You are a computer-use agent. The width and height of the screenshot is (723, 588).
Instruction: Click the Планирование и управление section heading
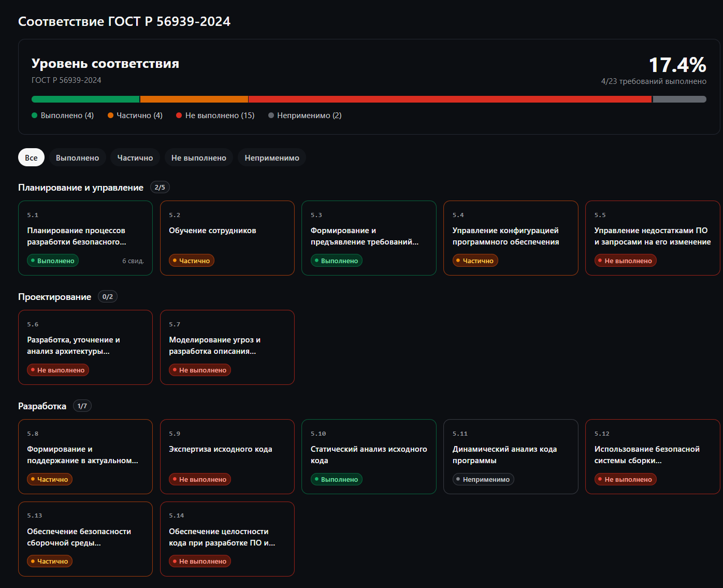(81, 188)
